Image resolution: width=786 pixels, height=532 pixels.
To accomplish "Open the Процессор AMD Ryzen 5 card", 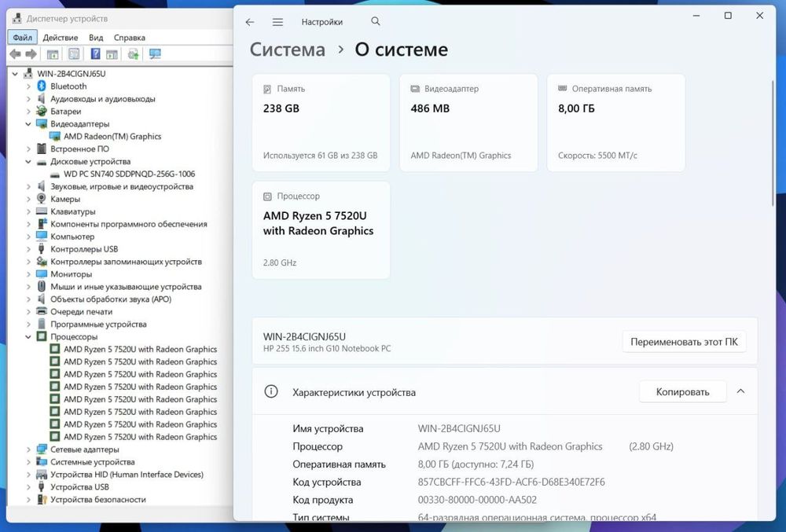I will click(x=321, y=230).
